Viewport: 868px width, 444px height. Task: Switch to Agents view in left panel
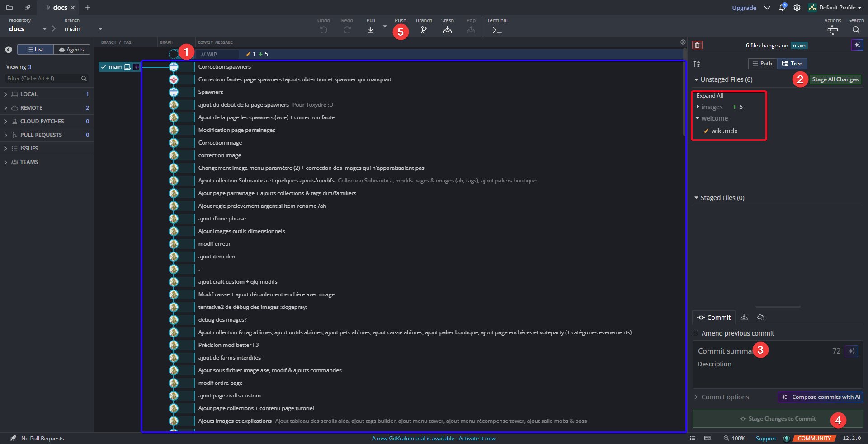click(x=71, y=50)
